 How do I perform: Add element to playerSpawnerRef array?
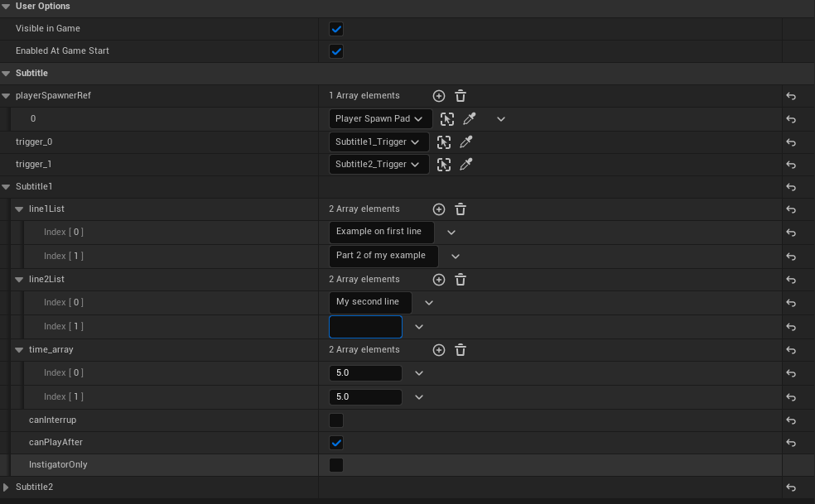pyautogui.click(x=439, y=96)
